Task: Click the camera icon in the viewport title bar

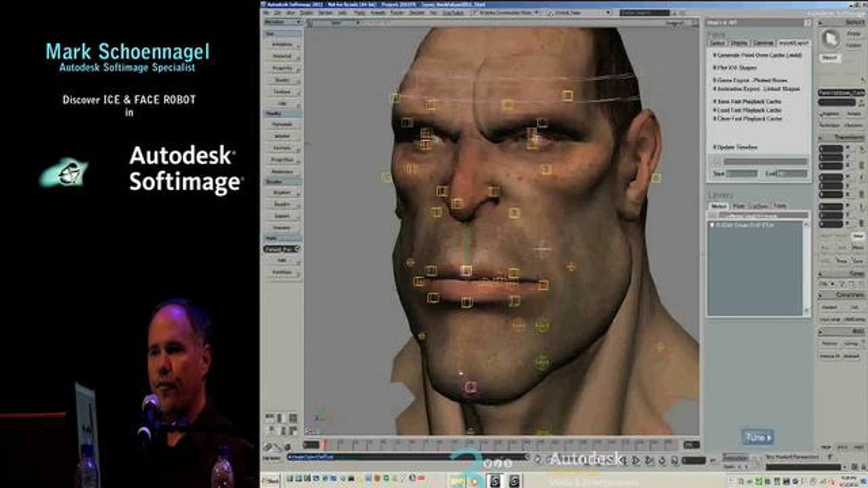Action: 310,23
